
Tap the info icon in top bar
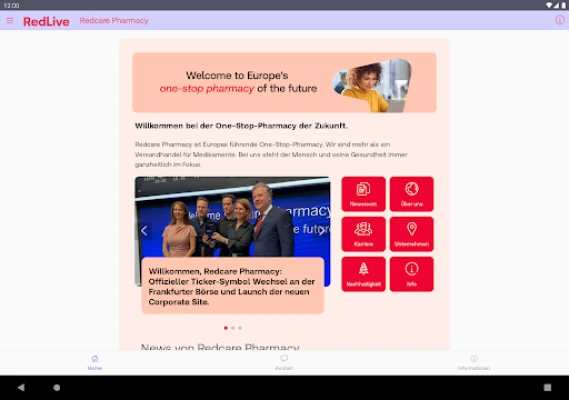tap(560, 20)
